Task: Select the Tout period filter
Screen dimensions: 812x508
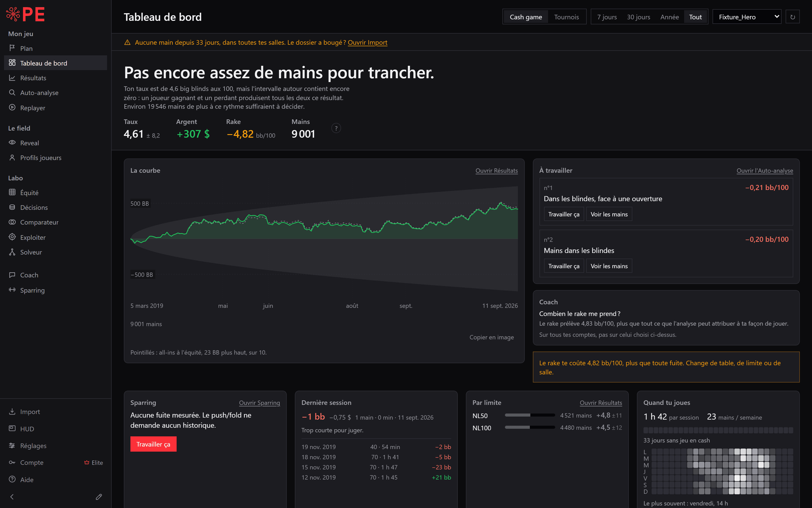Action: (695, 17)
